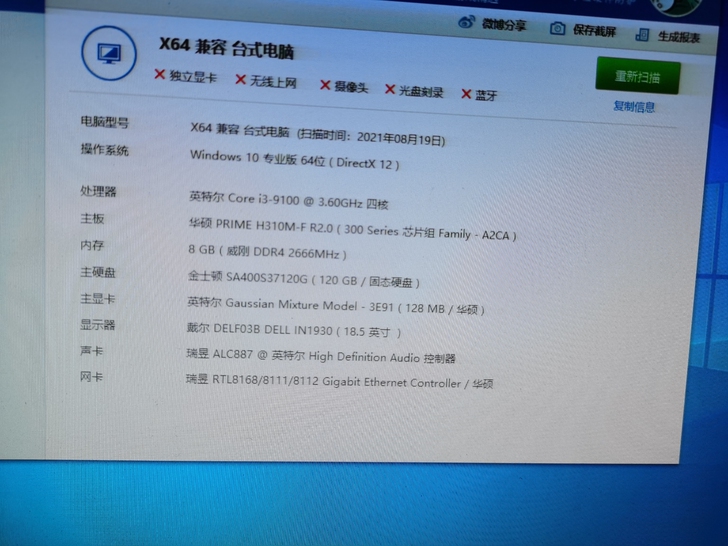This screenshot has height=546, width=728.
Task: Click the 无线上网 feature label
Action: point(273,82)
